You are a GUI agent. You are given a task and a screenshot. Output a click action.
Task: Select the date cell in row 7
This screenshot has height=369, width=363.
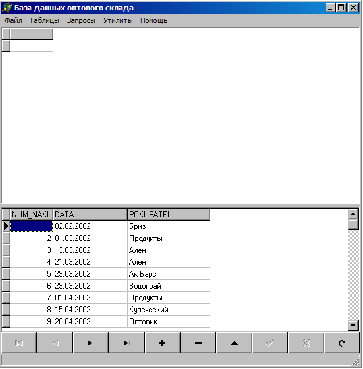point(90,298)
